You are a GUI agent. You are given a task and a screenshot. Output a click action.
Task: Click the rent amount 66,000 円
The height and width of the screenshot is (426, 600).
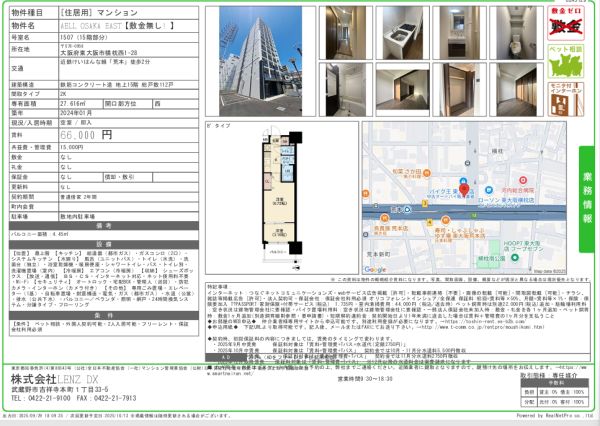pyautogui.click(x=86, y=135)
